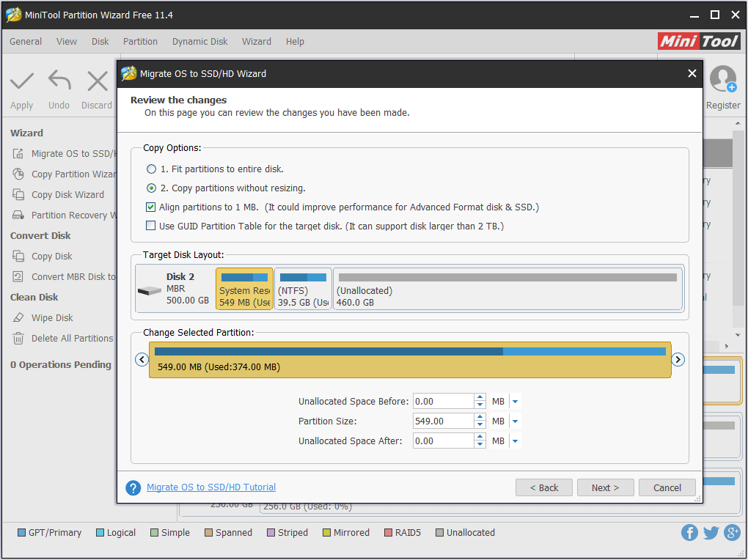Click the Apply checkmark icon
The width and height of the screenshot is (748, 560).
coord(22,81)
